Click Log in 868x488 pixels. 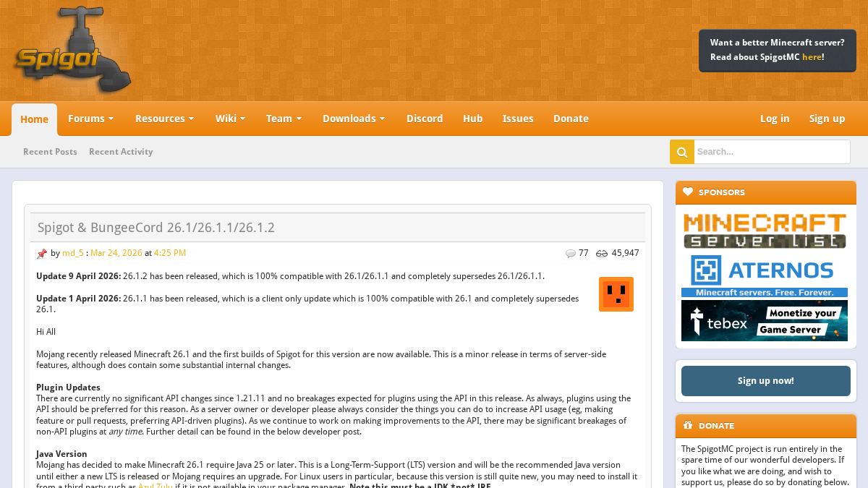click(775, 119)
